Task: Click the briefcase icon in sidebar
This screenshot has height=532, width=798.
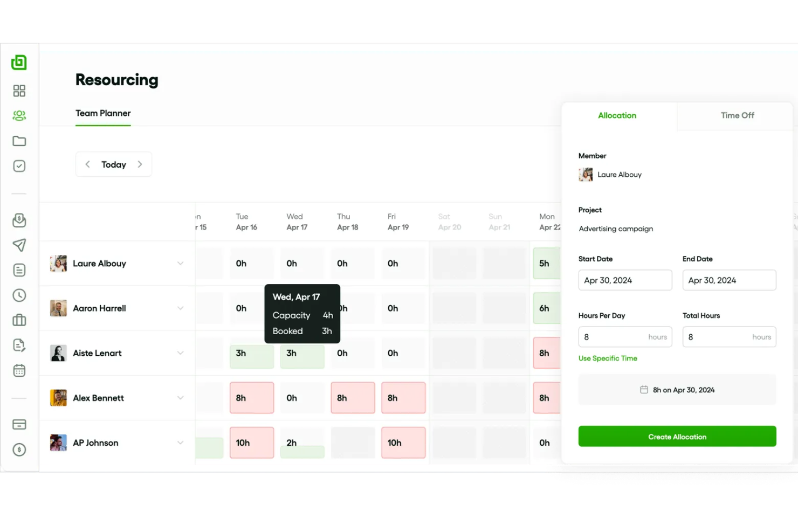Action: coord(19,320)
